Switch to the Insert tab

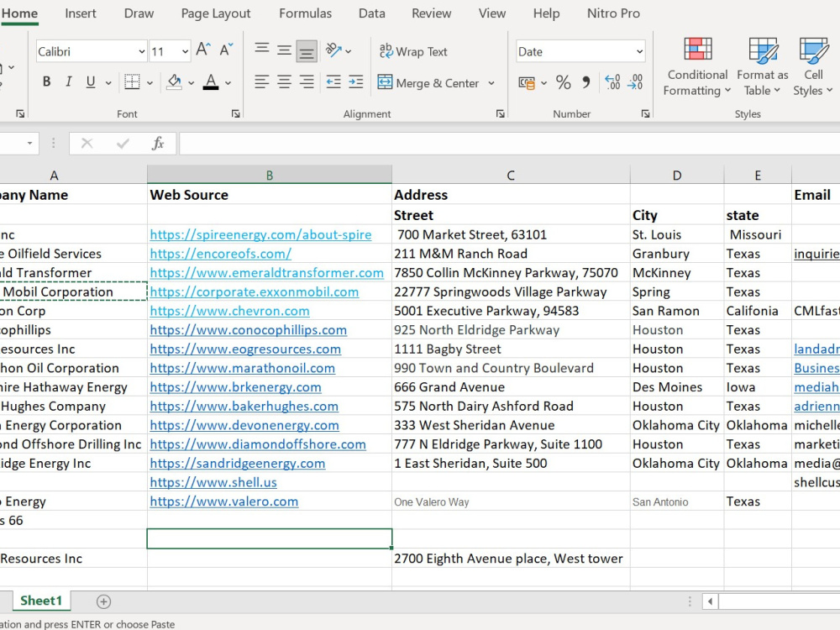pyautogui.click(x=81, y=13)
